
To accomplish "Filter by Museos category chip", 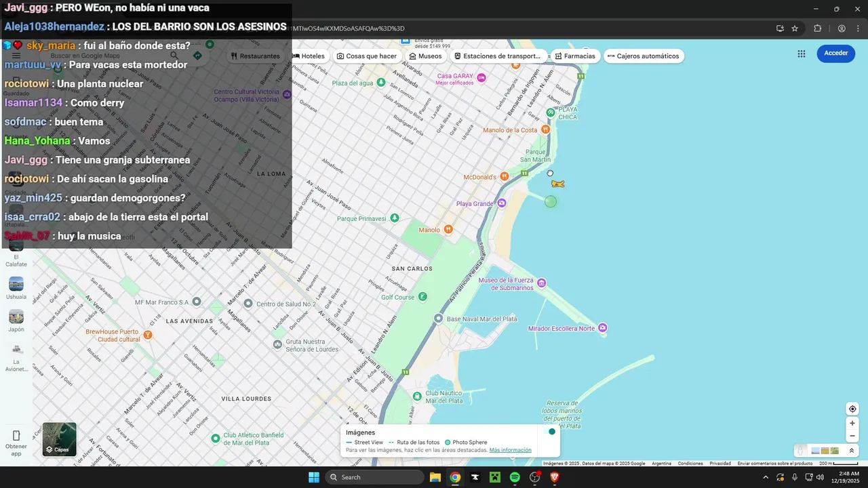I will coord(426,56).
